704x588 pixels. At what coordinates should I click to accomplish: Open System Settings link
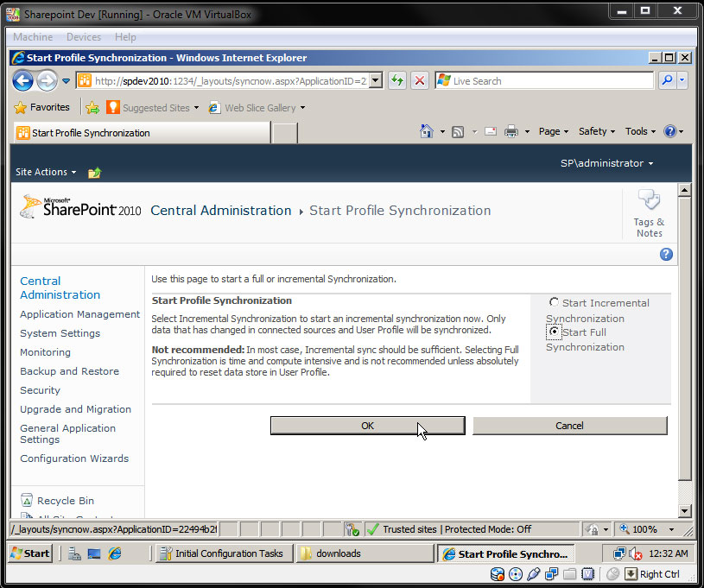click(60, 333)
